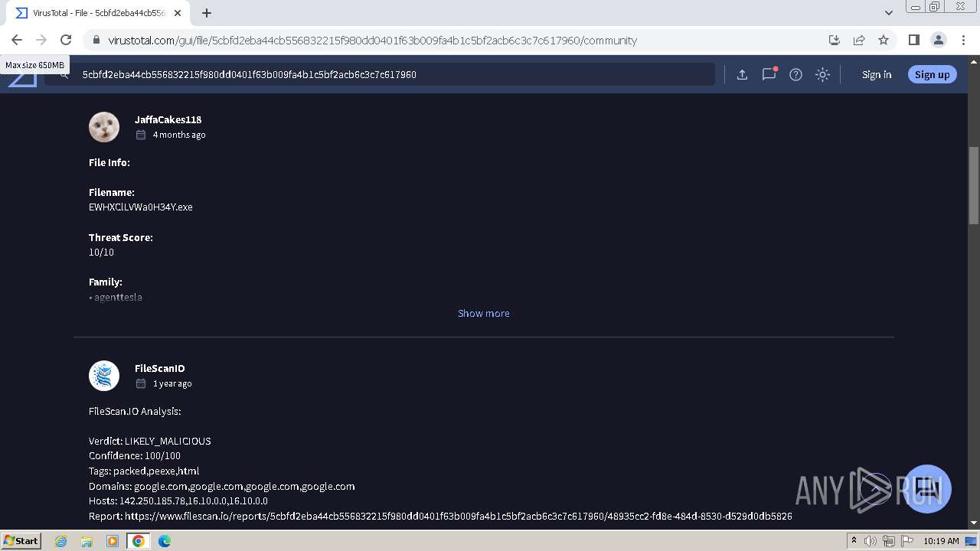This screenshot has width=980, height=551.
Task: Open the 10:19 AM clock
Action: pyautogui.click(x=941, y=541)
